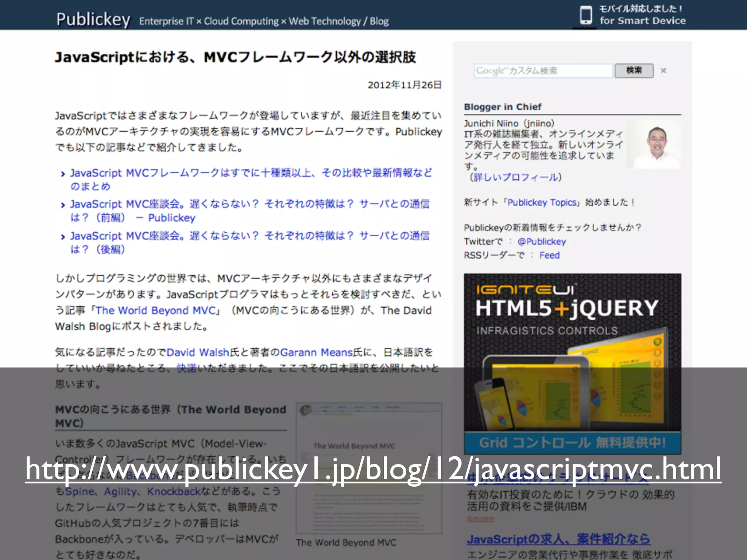Viewport: 747px width, 560px height.
Task: Click the Garann Means link
Action: click(316, 352)
